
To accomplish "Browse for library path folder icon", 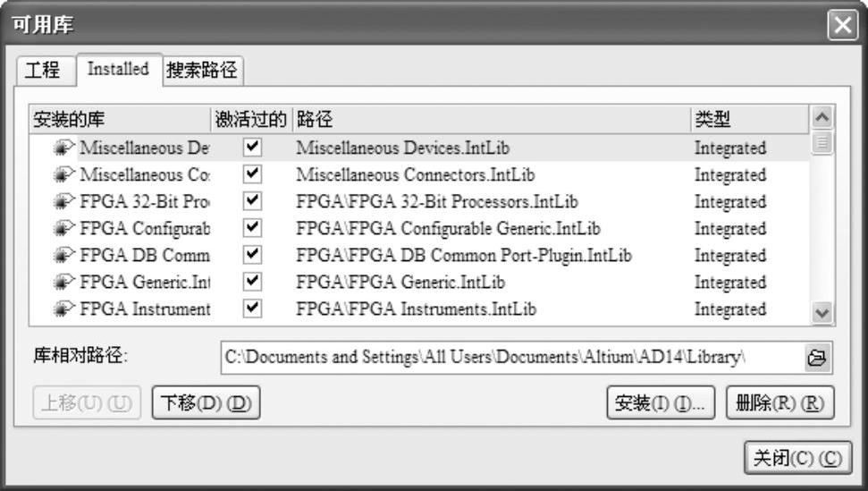I will click(816, 357).
